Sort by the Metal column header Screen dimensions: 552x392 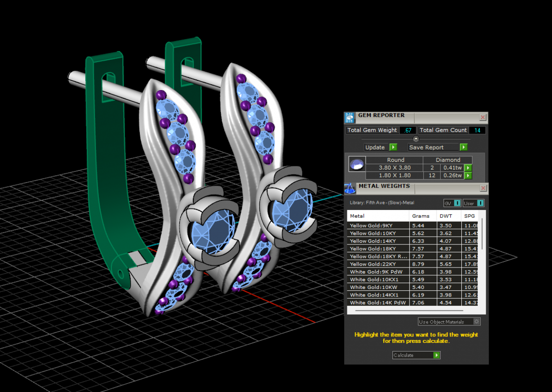point(378,216)
